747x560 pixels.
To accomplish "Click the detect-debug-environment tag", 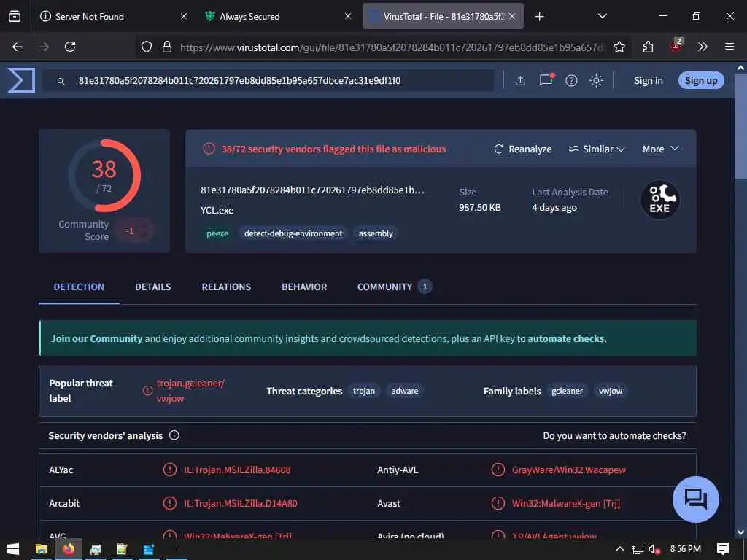I will [293, 233].
